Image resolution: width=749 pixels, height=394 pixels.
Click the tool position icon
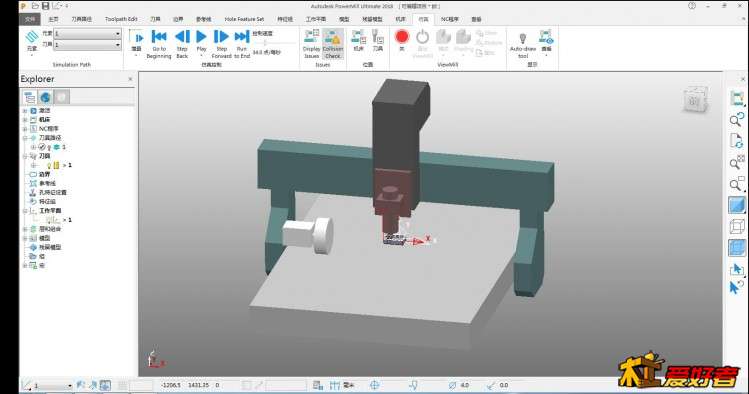377,37
